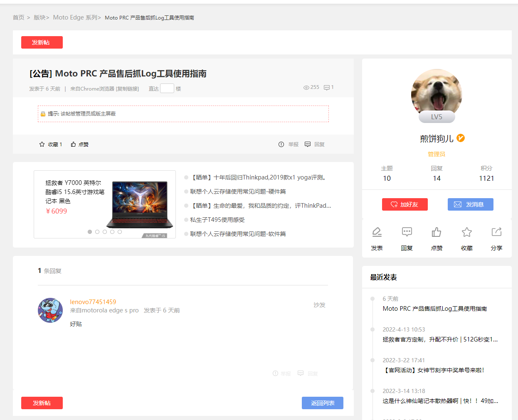
Task: Click the 返回列表 button
Action: 323,403
